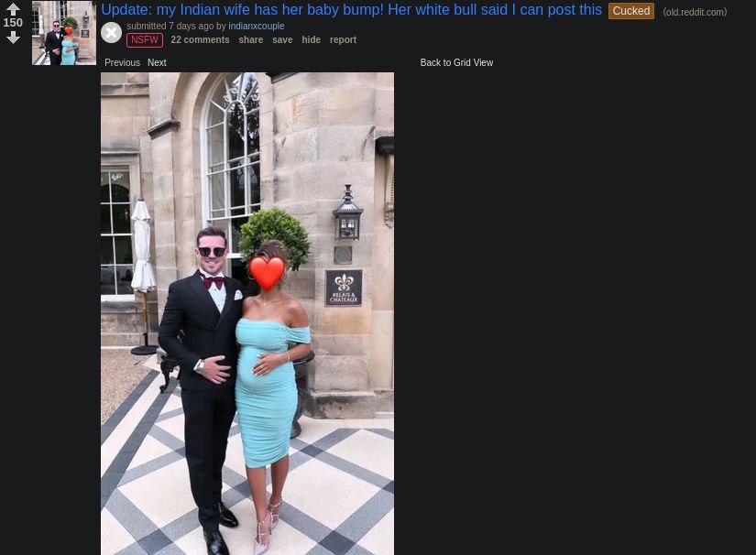Click the submitted 7 days ago timestamp

click(170, 26)
